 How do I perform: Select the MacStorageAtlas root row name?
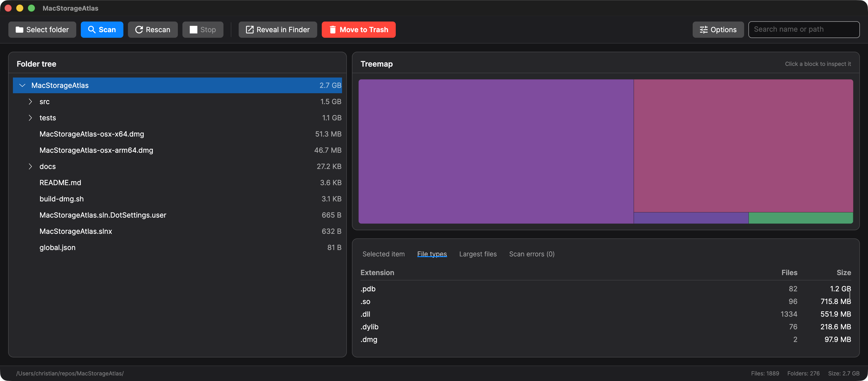[x=60, y=86]
